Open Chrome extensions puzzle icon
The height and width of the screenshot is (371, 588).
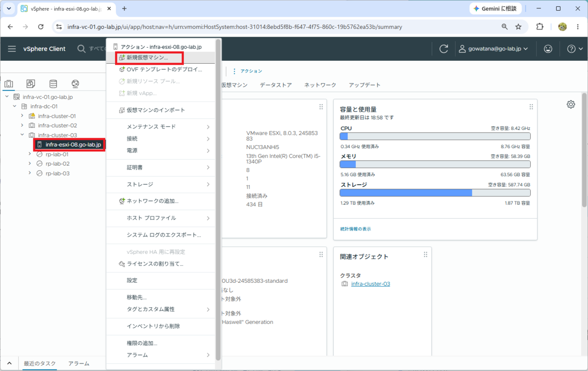540,27
